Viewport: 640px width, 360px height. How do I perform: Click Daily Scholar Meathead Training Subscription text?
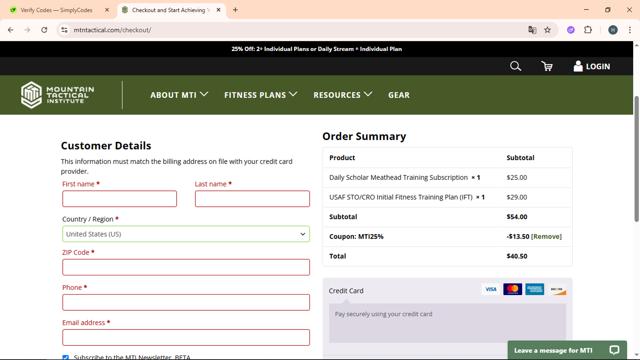point(398,178)
